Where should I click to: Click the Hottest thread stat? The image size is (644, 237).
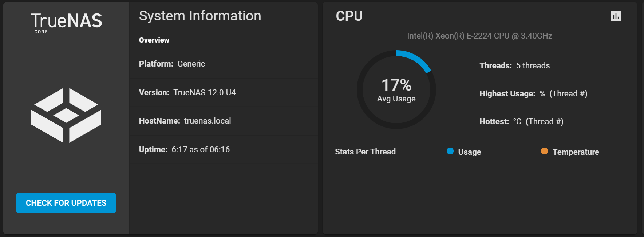point(521,121)
